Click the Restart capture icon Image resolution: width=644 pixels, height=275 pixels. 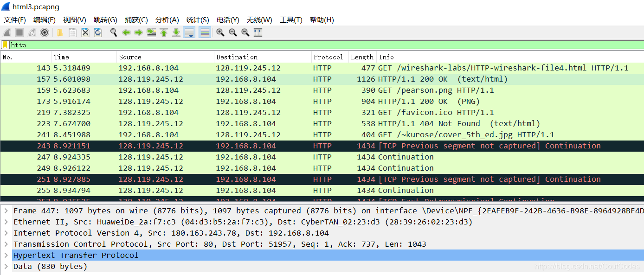coord(32,32)
